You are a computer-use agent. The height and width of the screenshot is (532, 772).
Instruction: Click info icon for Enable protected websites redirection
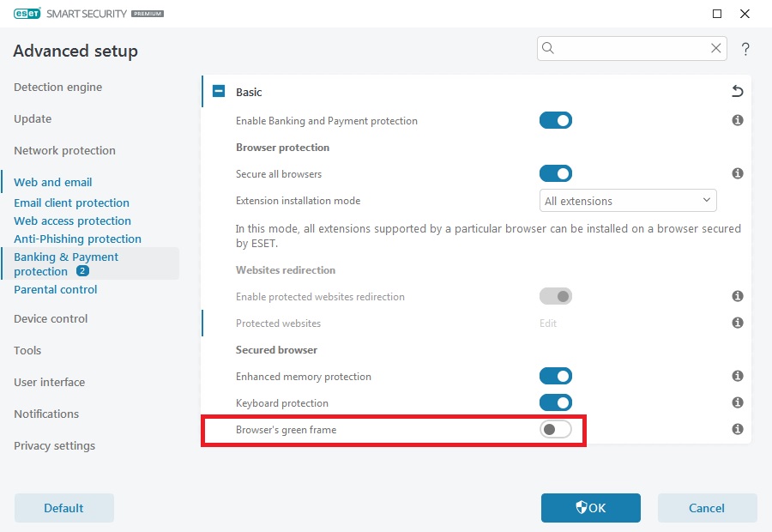pyautogui.click(x=737, y=296)
